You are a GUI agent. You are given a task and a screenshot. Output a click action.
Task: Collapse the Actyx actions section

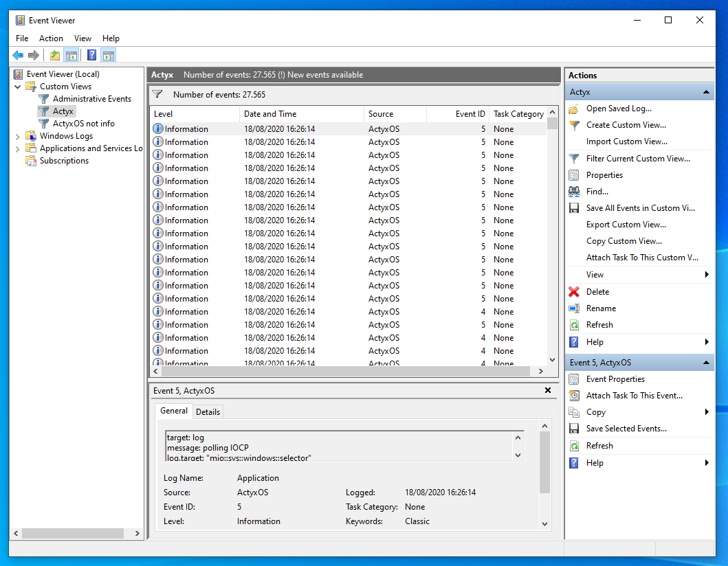pos(706,92)
